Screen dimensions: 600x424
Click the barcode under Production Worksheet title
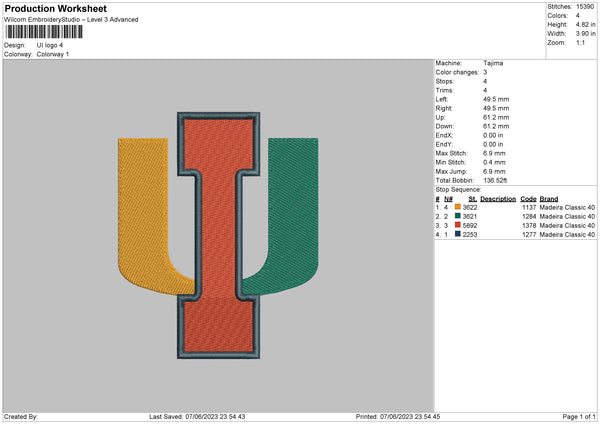coord(44,32)
